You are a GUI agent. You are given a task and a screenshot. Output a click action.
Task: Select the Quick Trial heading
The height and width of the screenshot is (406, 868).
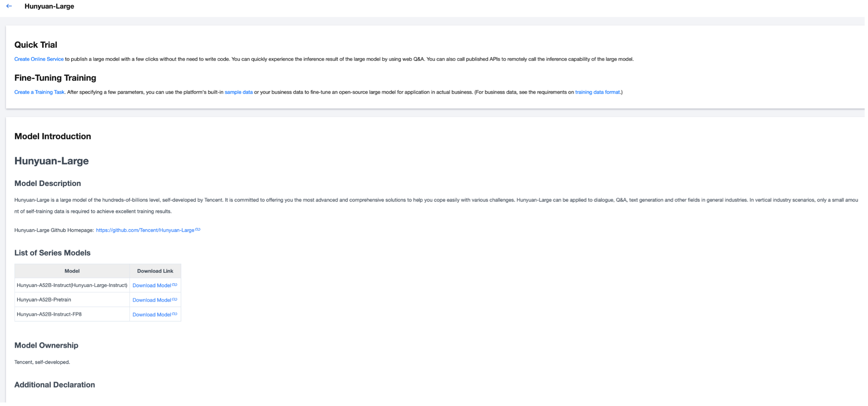36,45
